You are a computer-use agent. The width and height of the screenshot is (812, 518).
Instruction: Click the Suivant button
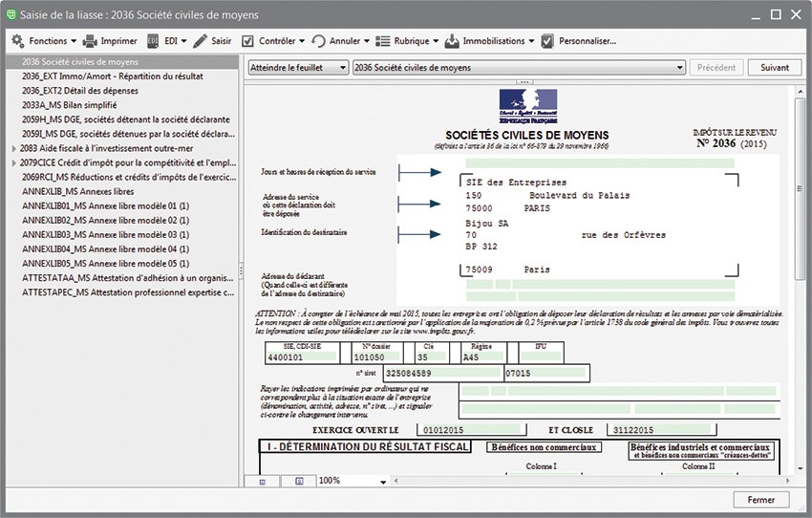point(774,68)
